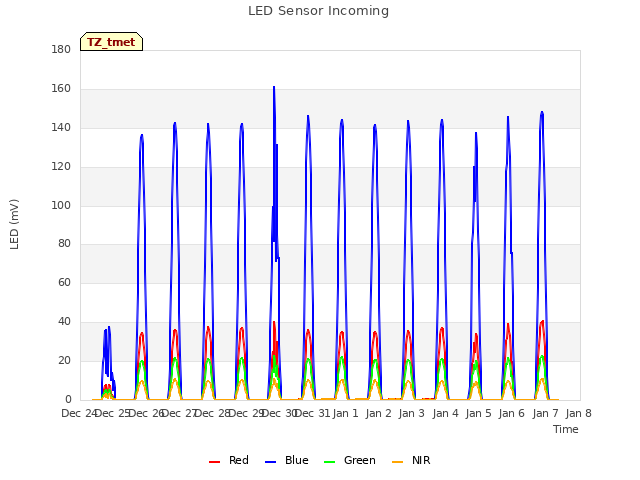Click the Jan 1 x-axis label
Viewport: 640px width, 480px height.
click(345, 413)
